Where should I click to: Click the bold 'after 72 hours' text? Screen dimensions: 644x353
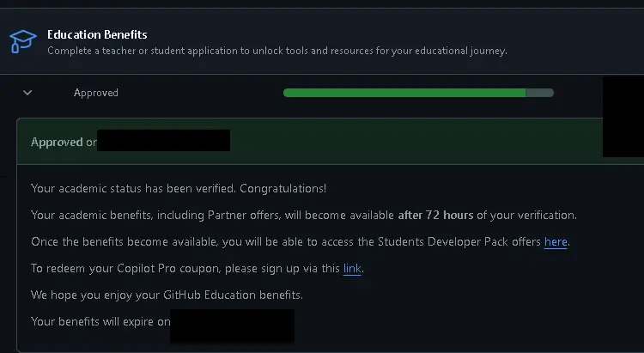pos(435,215)
